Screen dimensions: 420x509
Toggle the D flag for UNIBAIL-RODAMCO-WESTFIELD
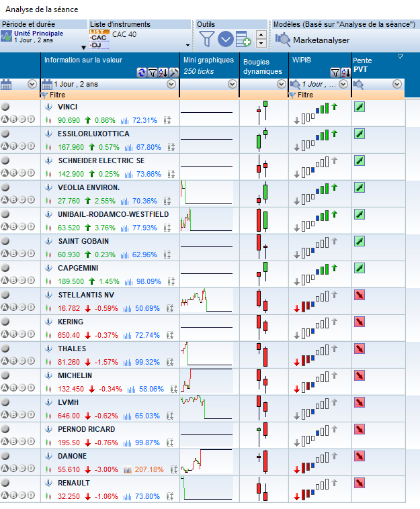(31, 226)
